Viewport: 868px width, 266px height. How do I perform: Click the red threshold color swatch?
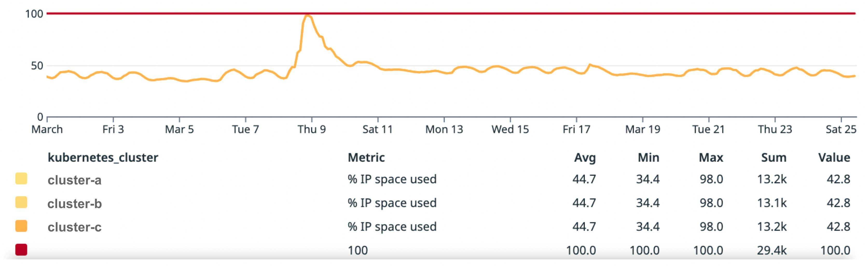coord(21,250)
